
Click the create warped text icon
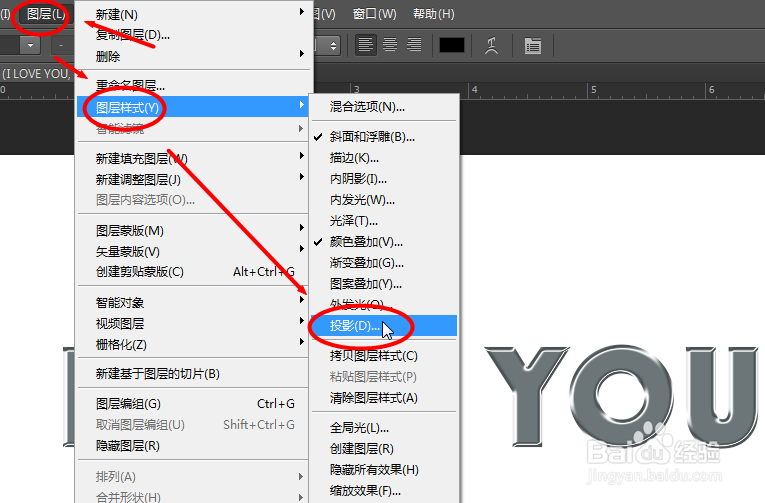click(491, 45)
